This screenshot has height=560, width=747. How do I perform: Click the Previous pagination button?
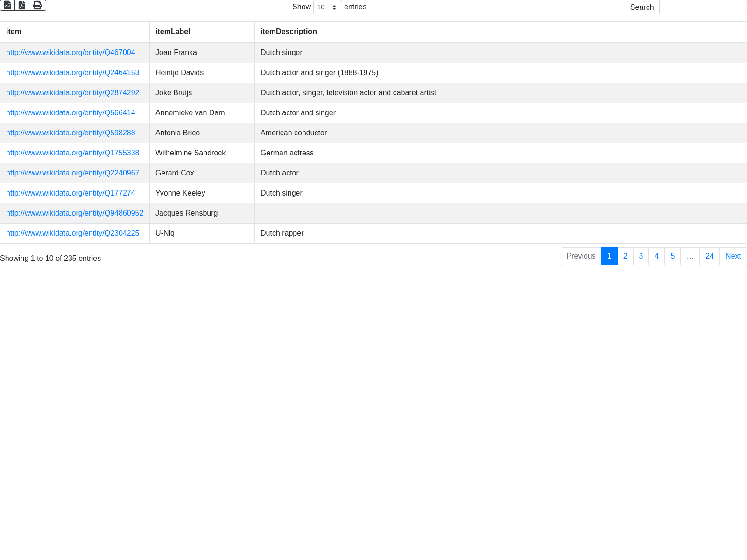pyautogui.click(x=581, y=256)
